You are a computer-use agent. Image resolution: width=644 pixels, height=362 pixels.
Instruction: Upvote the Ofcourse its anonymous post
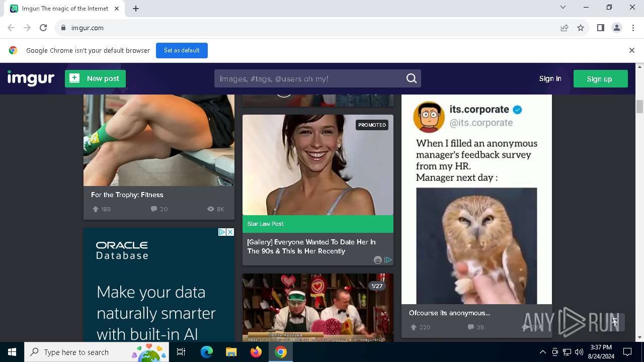(x=414, y=327)
